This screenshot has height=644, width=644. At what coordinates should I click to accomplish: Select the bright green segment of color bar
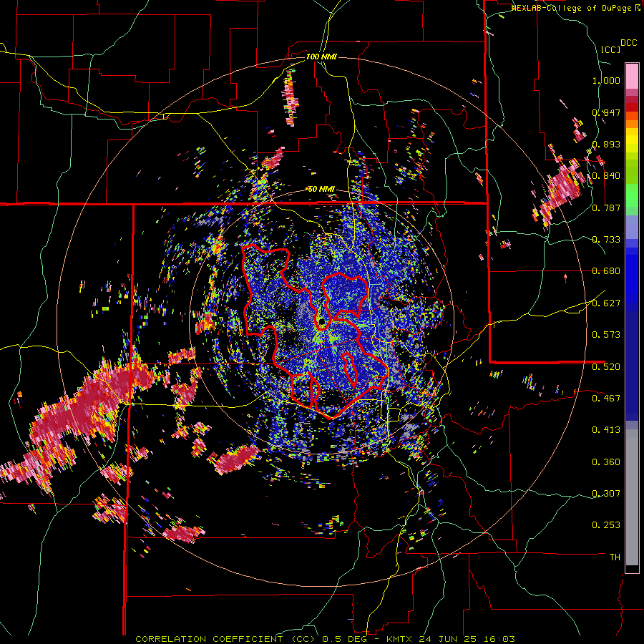[x=632, y=195]
